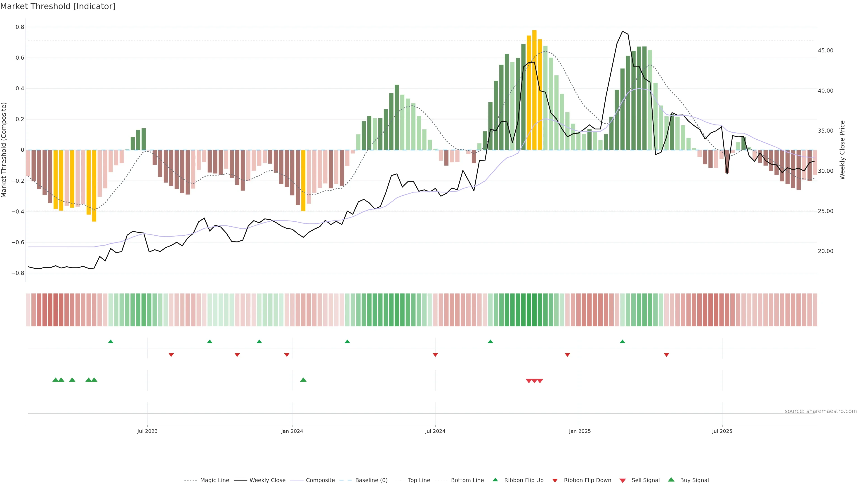Click the Jan 2025 x-axis label
868x488 pixels.
[580, 431]
